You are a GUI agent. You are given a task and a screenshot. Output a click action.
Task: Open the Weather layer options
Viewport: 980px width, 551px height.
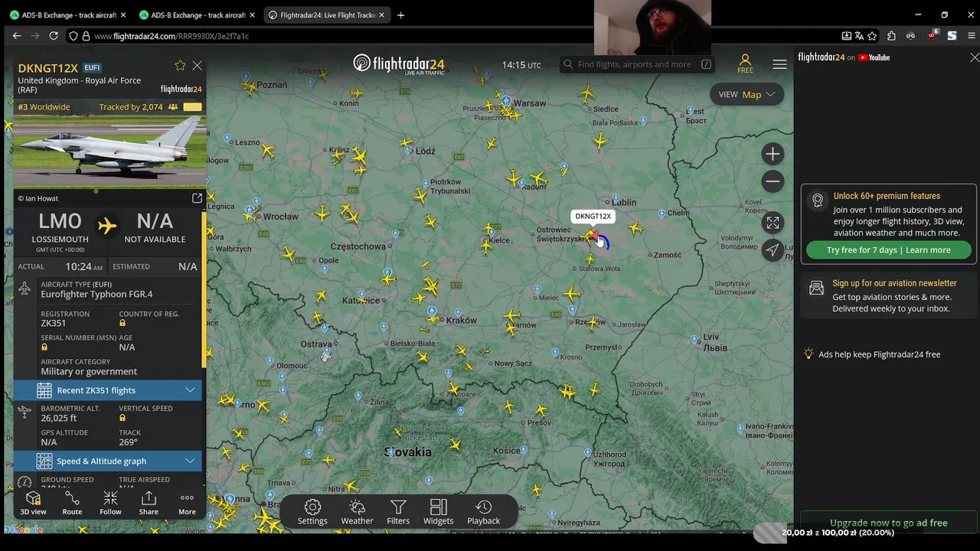pos(357,512)
